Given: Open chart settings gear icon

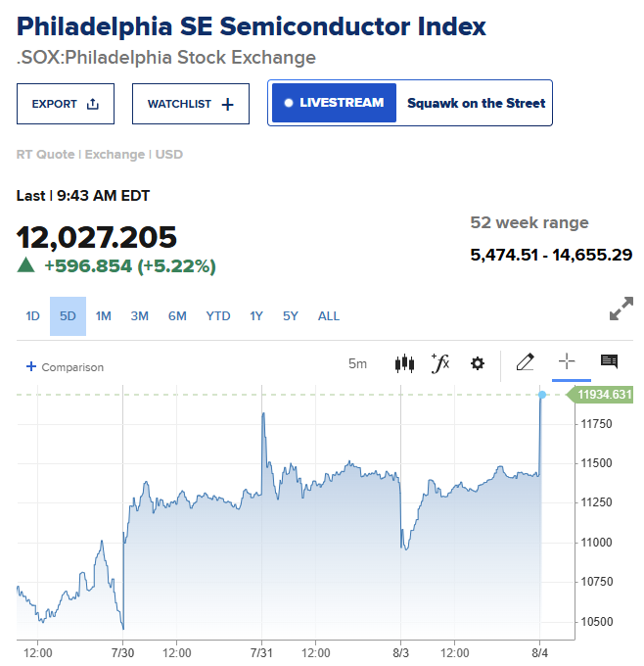Looking at the screenshot, I should pos(478,363).
